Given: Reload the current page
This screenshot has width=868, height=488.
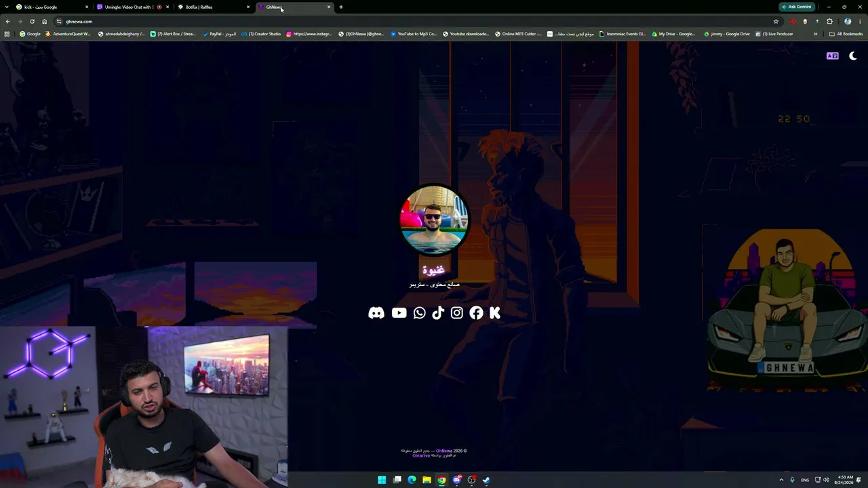Looking at the screenshot, I should 32,22.
